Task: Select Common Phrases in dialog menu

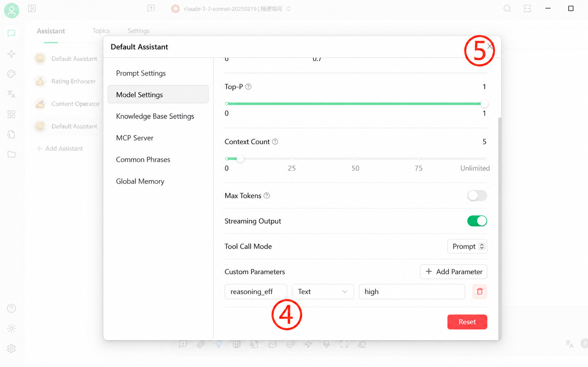Action: pos(158,159)
